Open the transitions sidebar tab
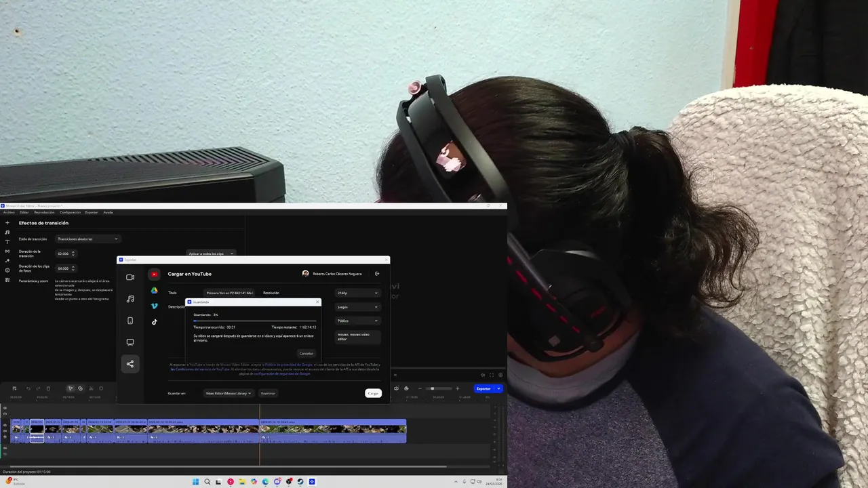The width and height of the screenshot is (868, 488). point(7,251)
